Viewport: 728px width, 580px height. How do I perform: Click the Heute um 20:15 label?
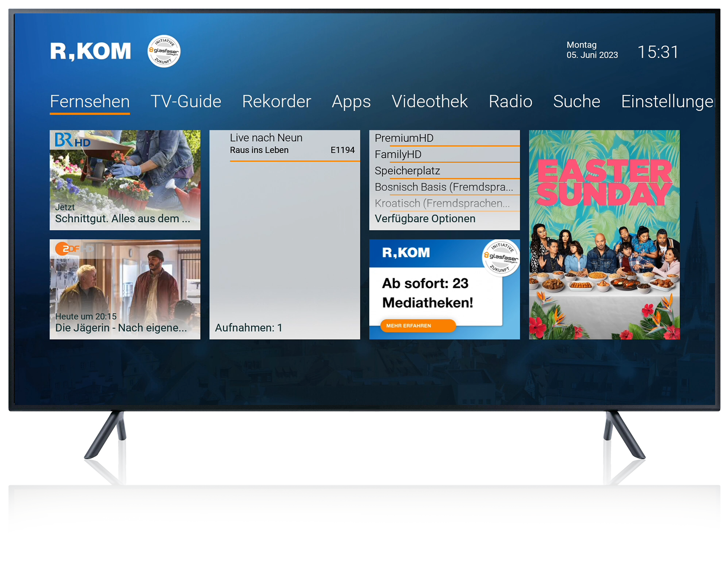(86, 317)
